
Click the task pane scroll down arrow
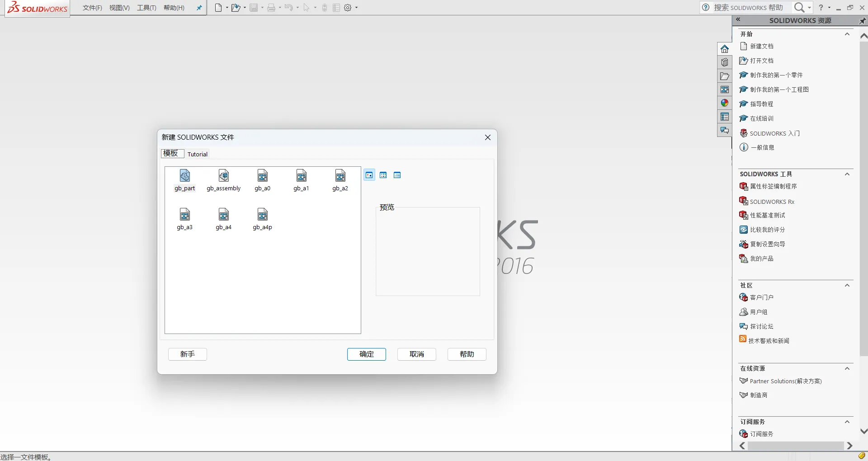click(863, 431)
